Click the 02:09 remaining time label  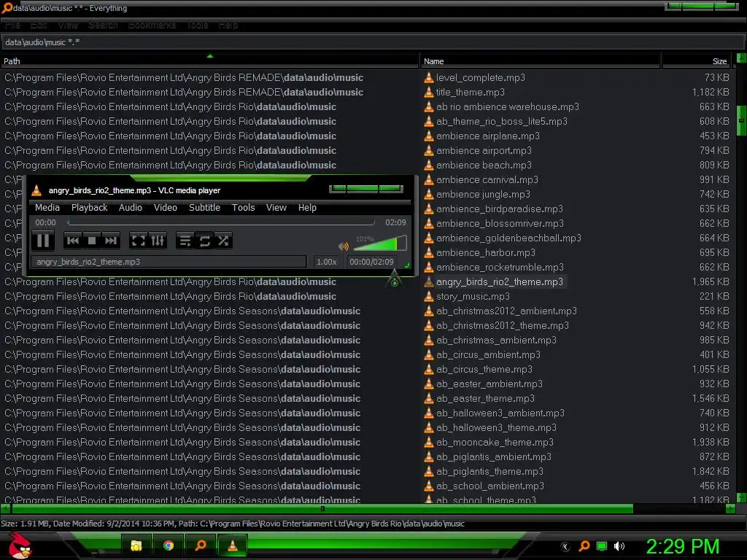pyautogui.click(x=395, y=222)
